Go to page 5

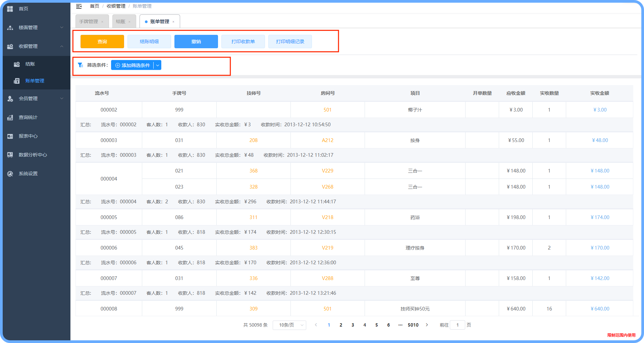pyautogui.click(x=377, y=325)
